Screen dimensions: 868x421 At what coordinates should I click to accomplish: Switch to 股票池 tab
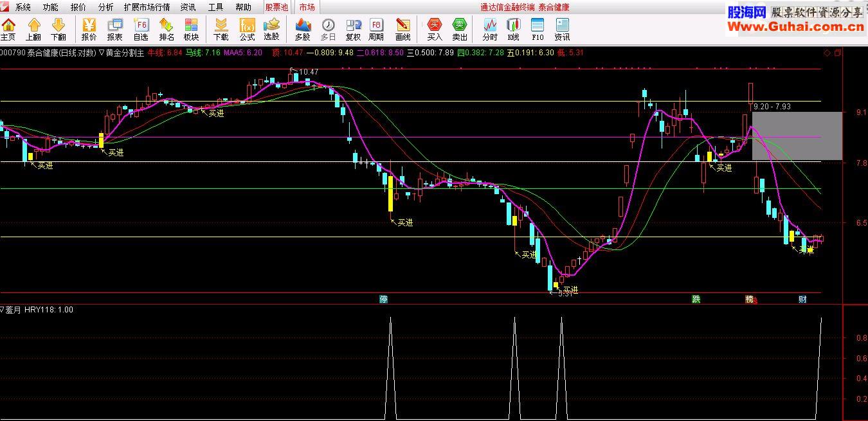pyautogui.click(x=276, y=7)
